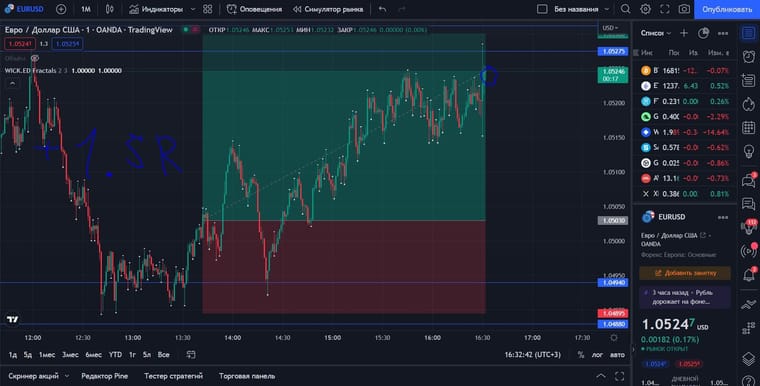
Task: Open watchlist panel icon in right sidebar
Action: 749,33
